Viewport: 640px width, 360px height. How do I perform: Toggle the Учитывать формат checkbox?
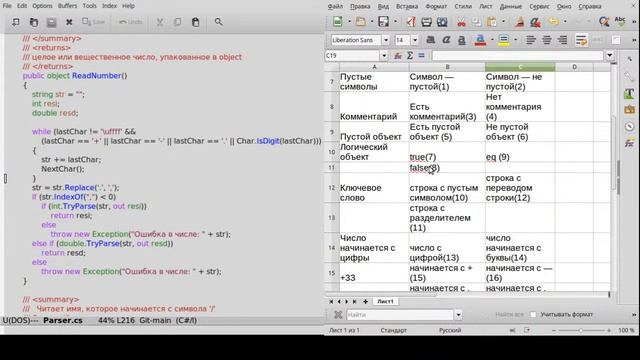[533, 314]
